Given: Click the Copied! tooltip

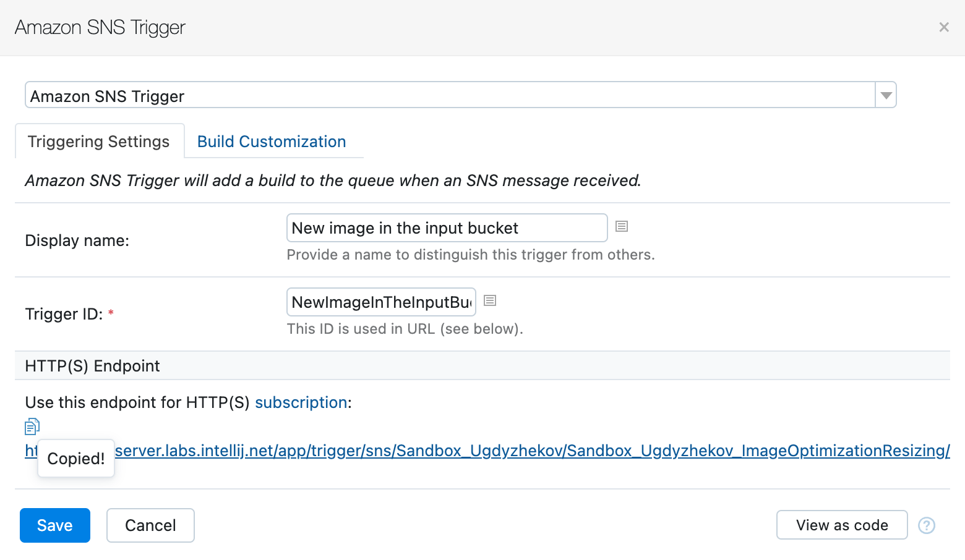Looking at the screenshot, I should (x=76, y=459).
